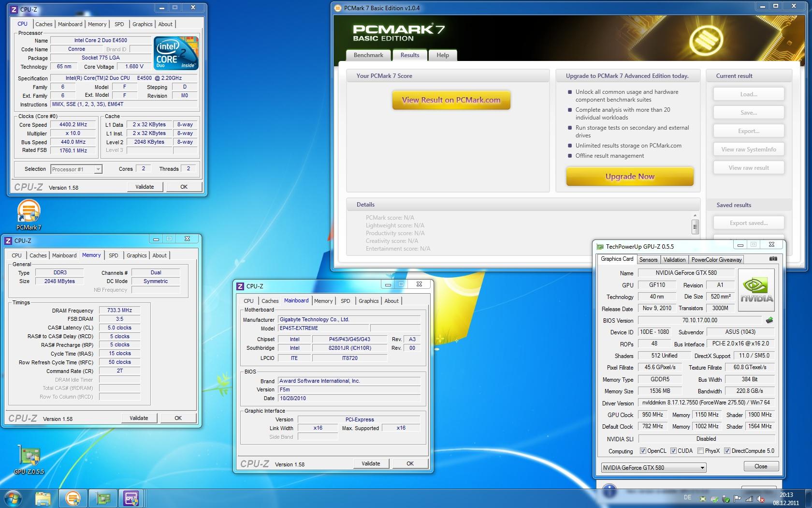This screenshot has height=508, width=812.
Task: Open Windows Explorer from the taskbar
Action: click(43, 498)
